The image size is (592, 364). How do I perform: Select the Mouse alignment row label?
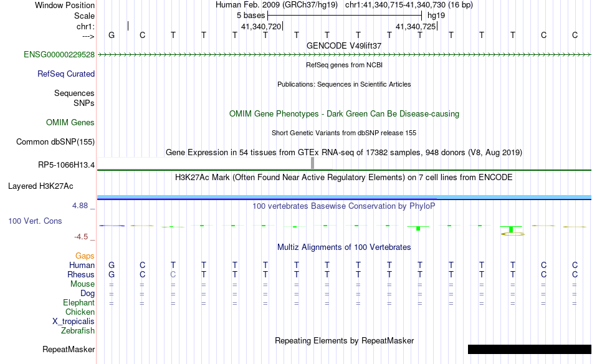tap(83, 284)
